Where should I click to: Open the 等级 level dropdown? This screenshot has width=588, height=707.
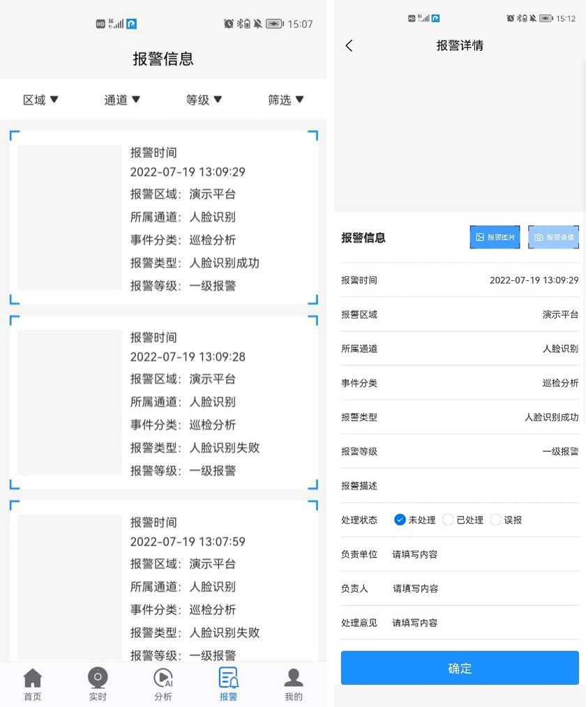click(x=204, y=99)
